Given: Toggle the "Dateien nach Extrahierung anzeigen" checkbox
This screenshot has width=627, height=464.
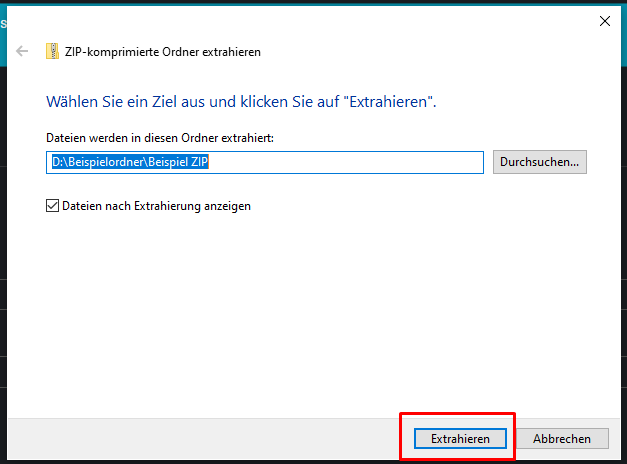Looking at the screenshot, I should pyautogui.click(x=53, y=206).
